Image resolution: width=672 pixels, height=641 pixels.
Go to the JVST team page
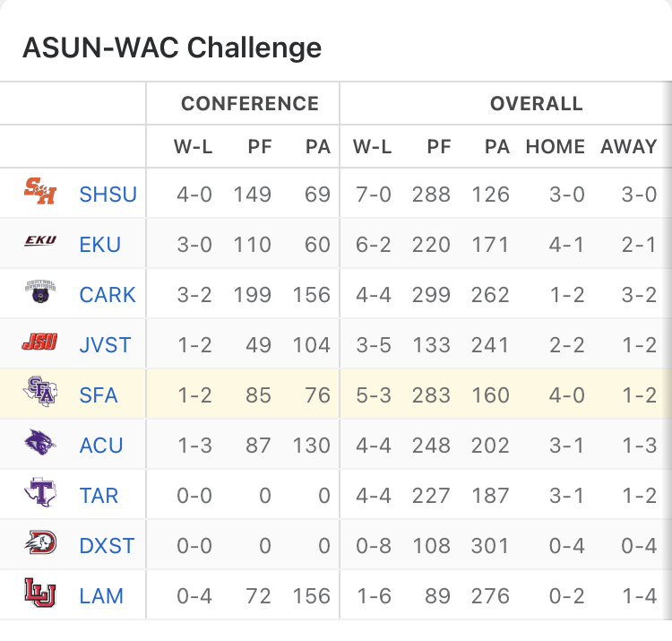click(x=106, y=345)
